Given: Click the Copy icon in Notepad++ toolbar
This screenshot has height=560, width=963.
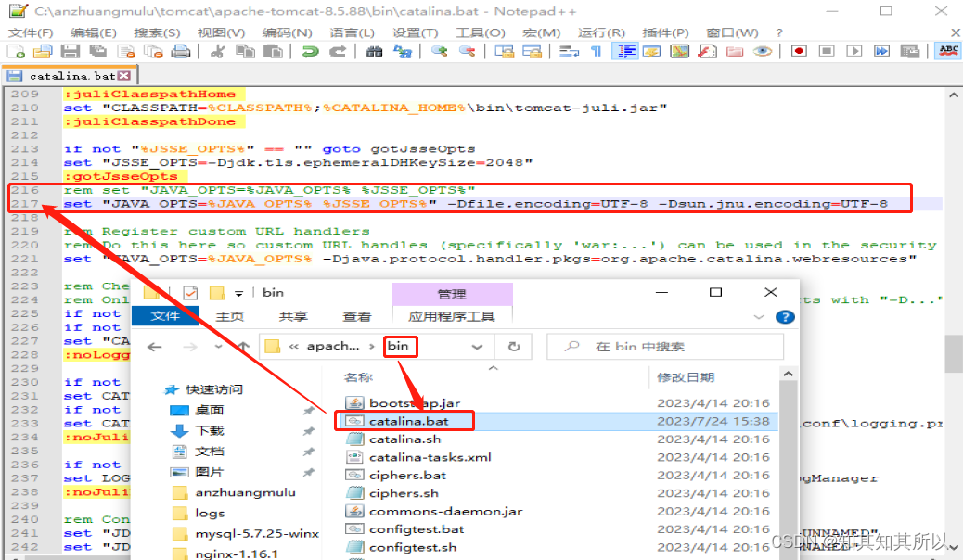Looking at the screenshot, I should tap(246, 52).
